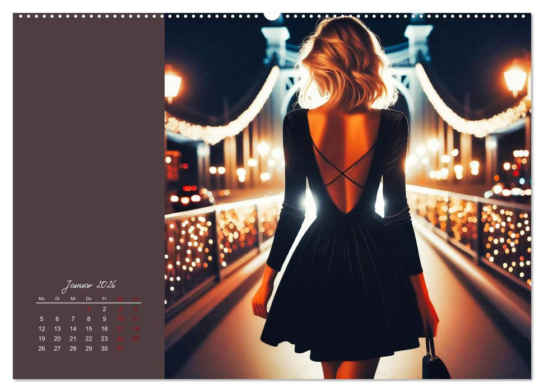Click the red Sunday date 4
This screenshot has height=392, width=544.
click(x=136, y=309)
